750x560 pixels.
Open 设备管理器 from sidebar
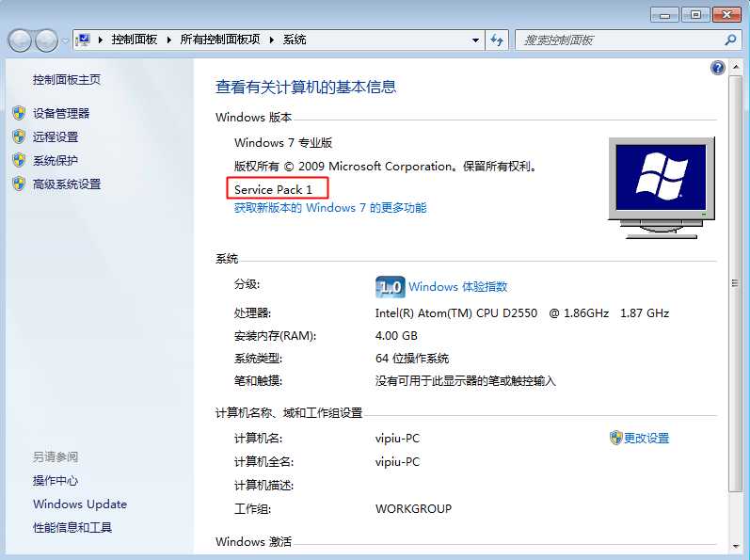61,113
